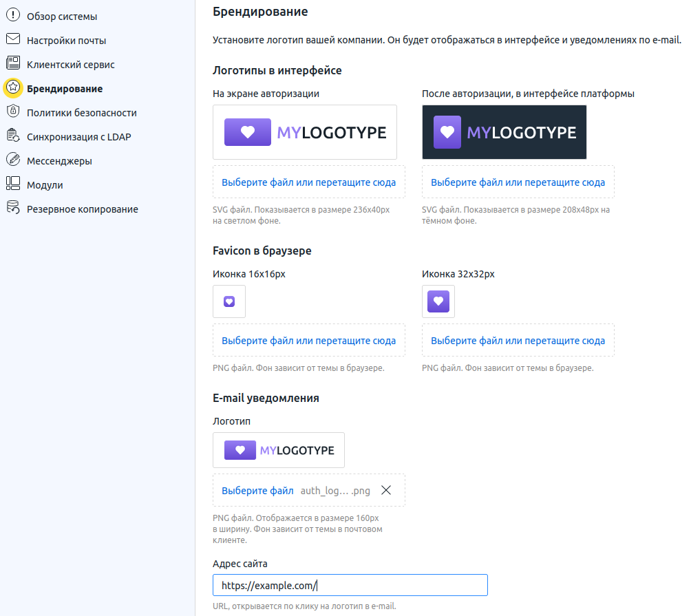Viewport: 691px width, 616px height.
Task: Click the intro text about setting company logo
Action: click(447, 40)
